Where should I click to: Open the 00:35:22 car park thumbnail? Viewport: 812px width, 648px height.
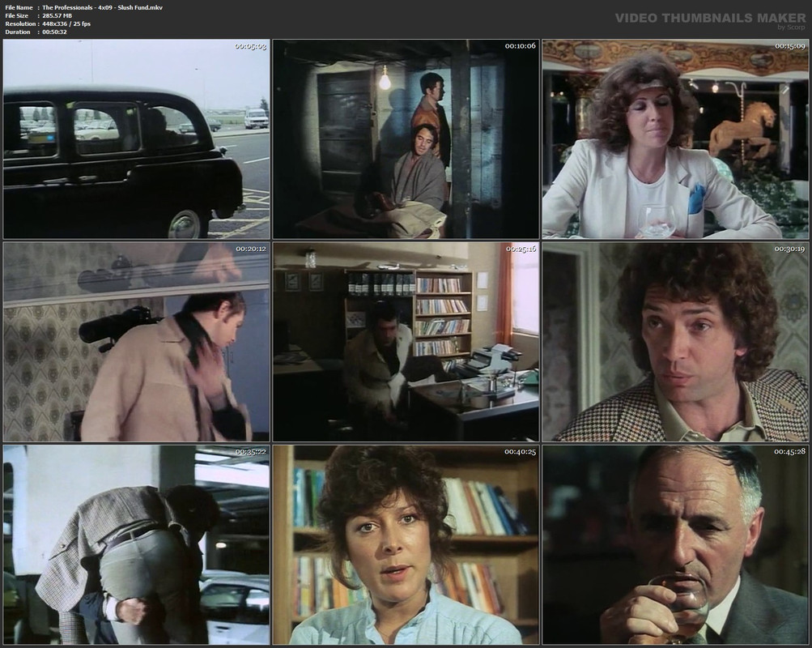click(x=136, y=545)
